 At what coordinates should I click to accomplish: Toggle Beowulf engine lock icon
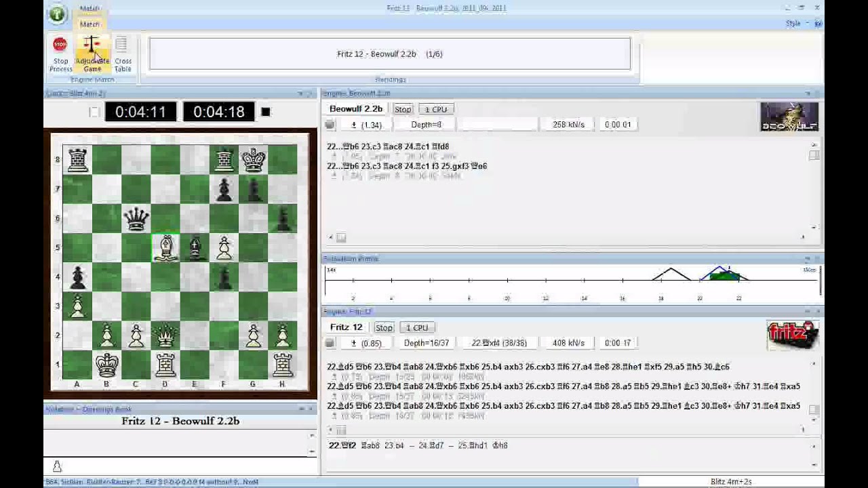pyautogui.click(x=330, y=125)
